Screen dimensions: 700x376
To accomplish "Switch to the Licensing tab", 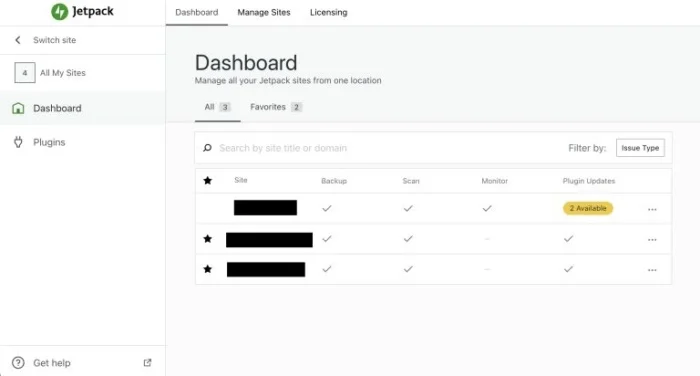I will pyautogui.click(x=329, y=13).
